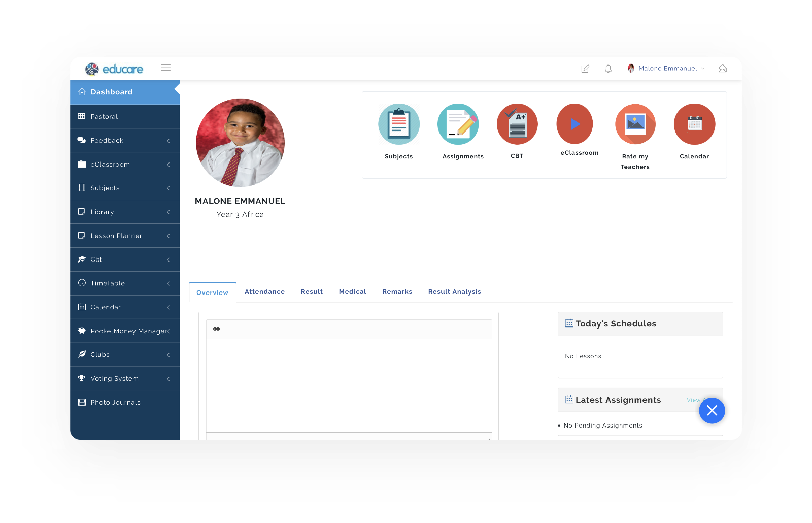
Task: Switch to the Result Analysis tab
Action: click(454, 292)
